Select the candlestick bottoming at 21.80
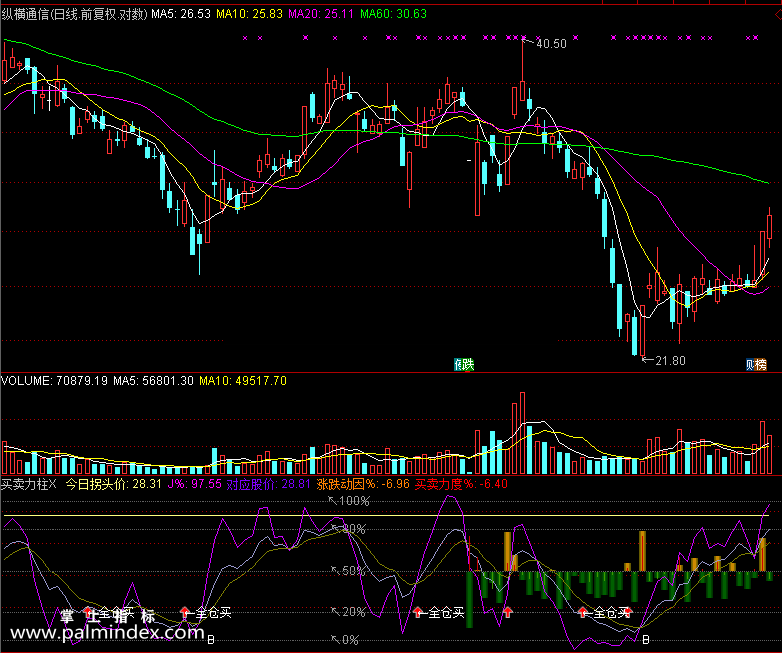The image size is (782, 653). coord(642,332)
